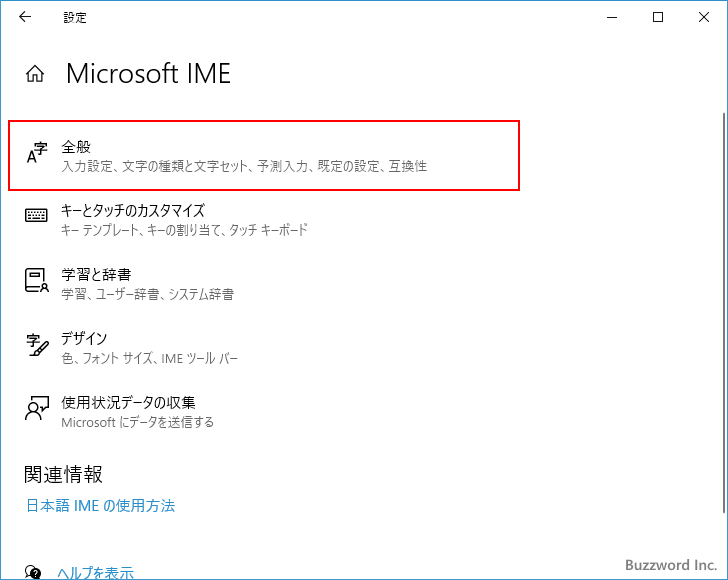Click the dictionary book icon

pos(37,280)
